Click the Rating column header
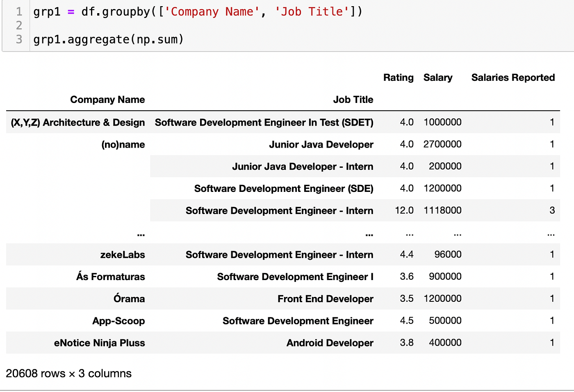Viewport: 574px width, 392px height. [x=398, y=77]
